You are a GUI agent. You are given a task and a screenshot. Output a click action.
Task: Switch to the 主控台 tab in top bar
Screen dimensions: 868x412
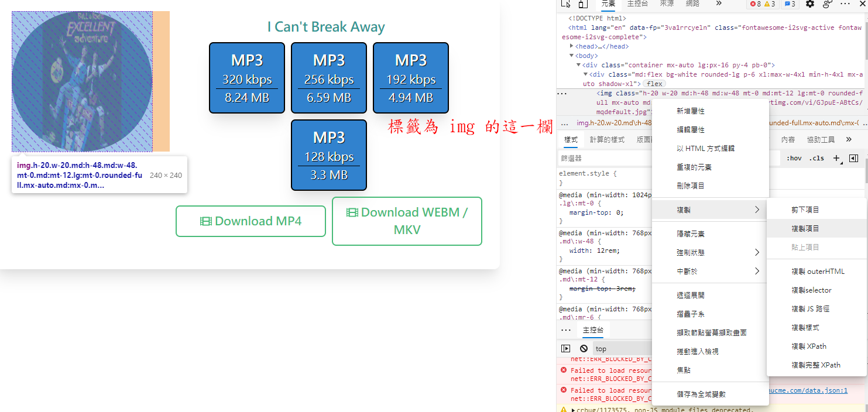(x=637, y=4)
